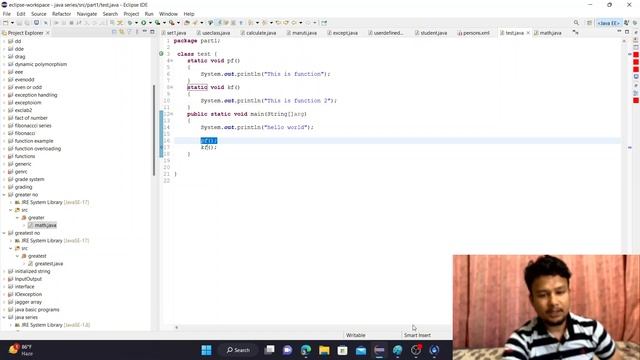640x360 pixels.
Task: Select math.java in Project Explorer
Action: [x=45, y=225]
